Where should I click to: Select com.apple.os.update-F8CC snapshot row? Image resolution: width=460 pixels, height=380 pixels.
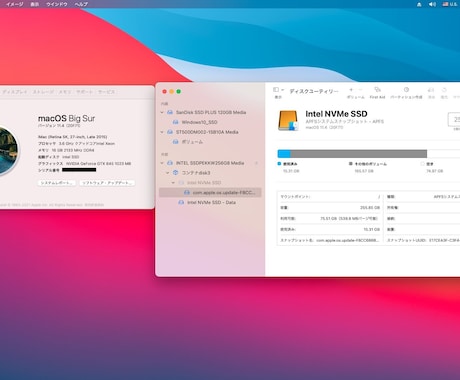pyautogui.click(x=210, y=192)
